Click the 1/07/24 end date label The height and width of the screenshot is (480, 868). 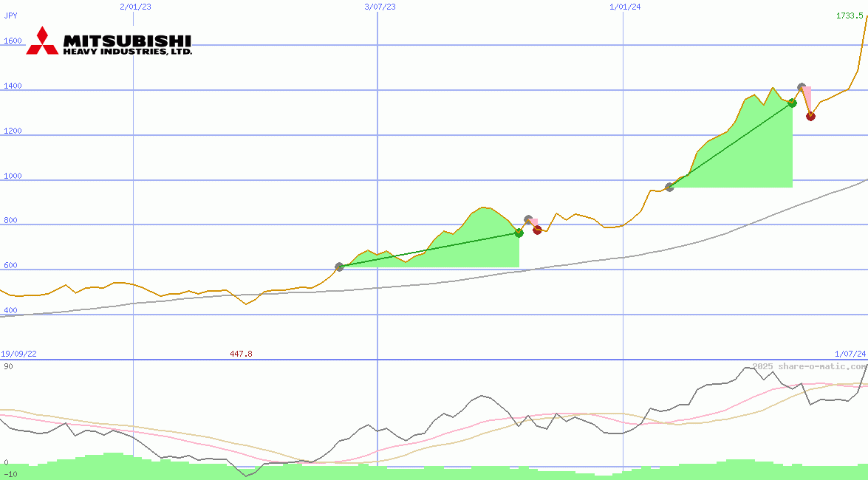(x=850, y=354)
